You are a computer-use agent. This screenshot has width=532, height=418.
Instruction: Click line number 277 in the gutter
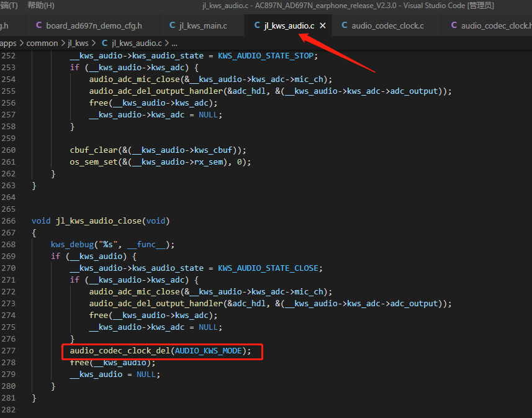[x=9, y=351]
